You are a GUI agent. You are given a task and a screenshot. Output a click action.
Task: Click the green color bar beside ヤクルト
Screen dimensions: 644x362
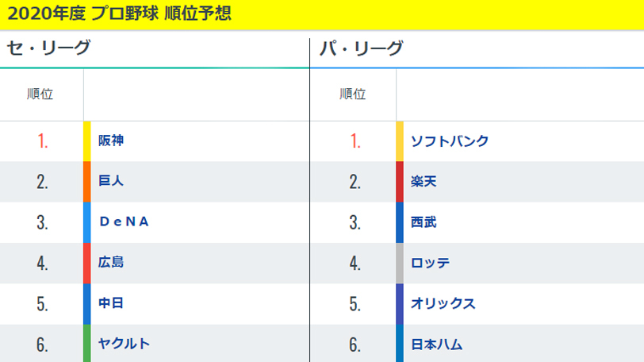pos(87,344)
